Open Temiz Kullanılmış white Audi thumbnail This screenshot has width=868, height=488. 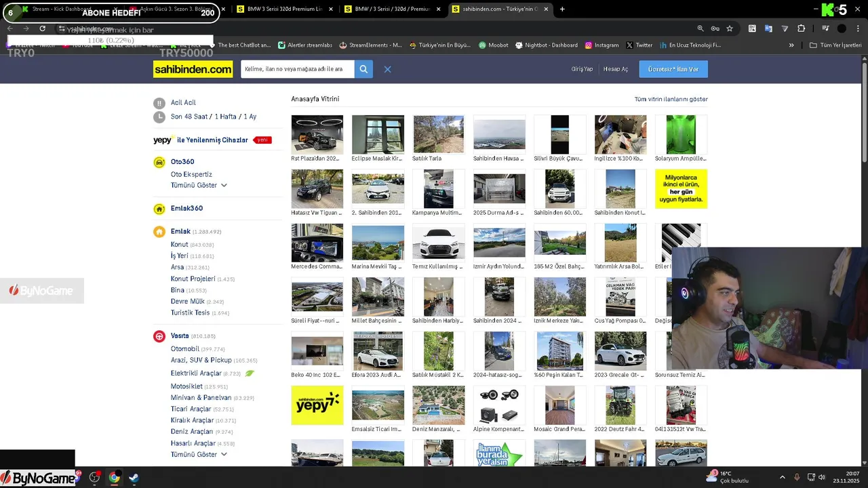click(438, 243)
